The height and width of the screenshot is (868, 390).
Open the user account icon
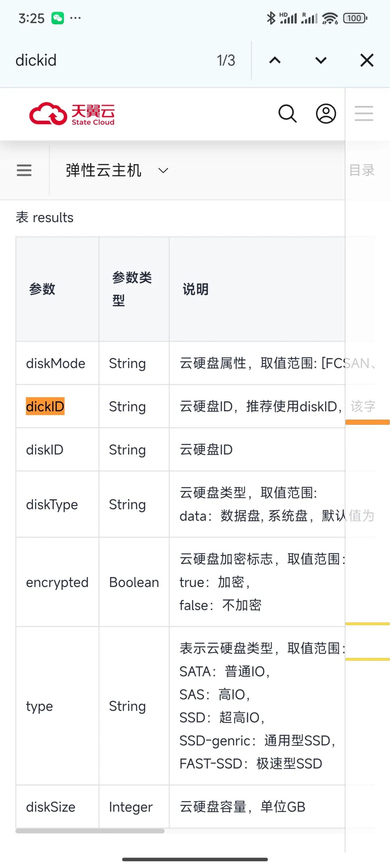click(326, 114)
